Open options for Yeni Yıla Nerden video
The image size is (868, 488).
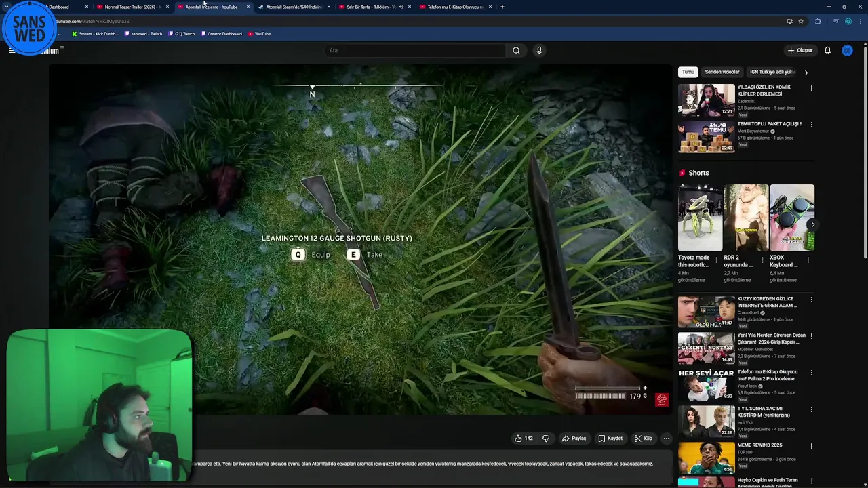pos(811,336)
